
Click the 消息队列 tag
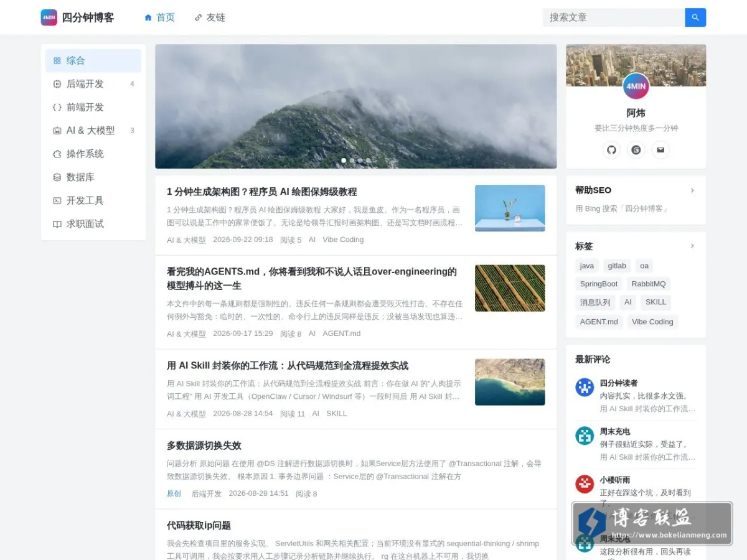[x=595, y=302]
